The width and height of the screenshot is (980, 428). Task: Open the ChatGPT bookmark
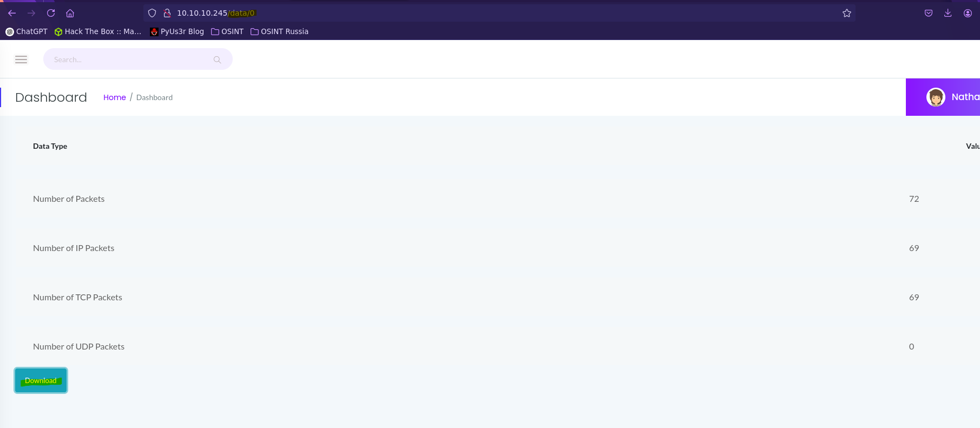click(x=27, y=31)
